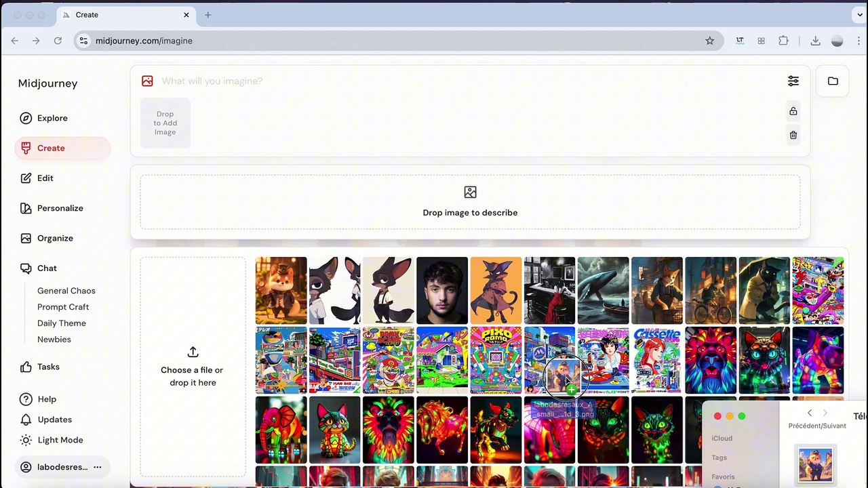Open the Cassette magazine cover thumbnail
This screenshot has width=868, height=488.
coord(656,360)
